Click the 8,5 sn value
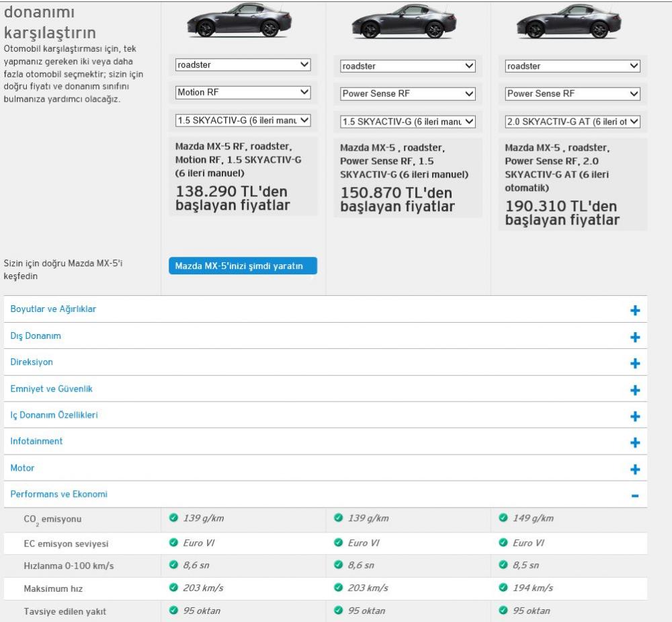The height and width of the screenshot is (622, 672). [526, 565]
